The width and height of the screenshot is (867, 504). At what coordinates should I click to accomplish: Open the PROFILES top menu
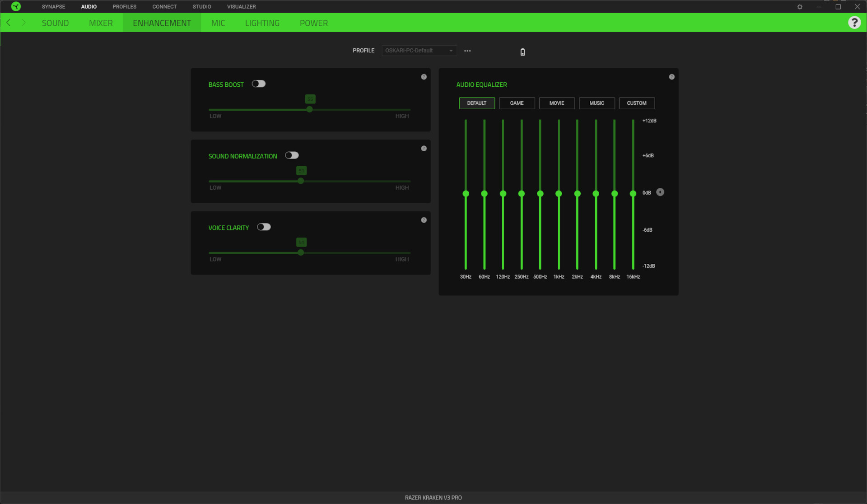click(x=124, y=7)
